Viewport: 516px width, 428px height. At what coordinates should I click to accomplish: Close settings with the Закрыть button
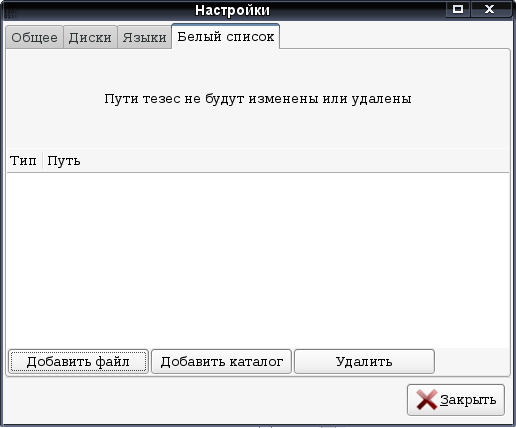click(456, 400)
